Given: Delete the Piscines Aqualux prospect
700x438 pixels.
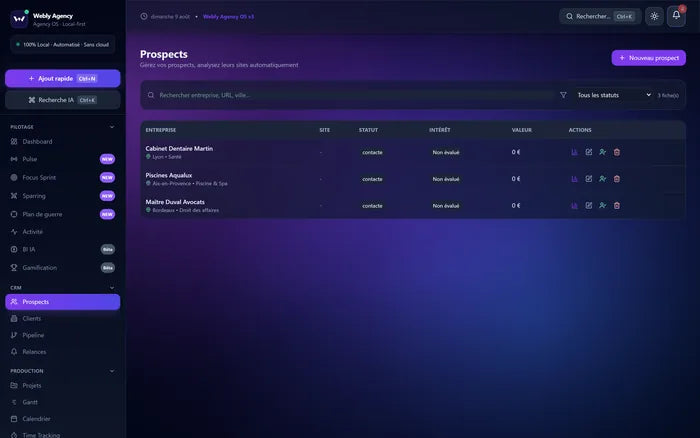Looking at the screenshot, I should pos(617,179).
